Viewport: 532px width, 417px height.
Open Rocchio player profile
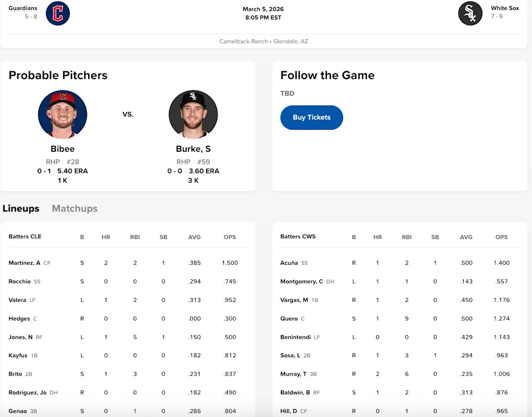coord(20,281)
